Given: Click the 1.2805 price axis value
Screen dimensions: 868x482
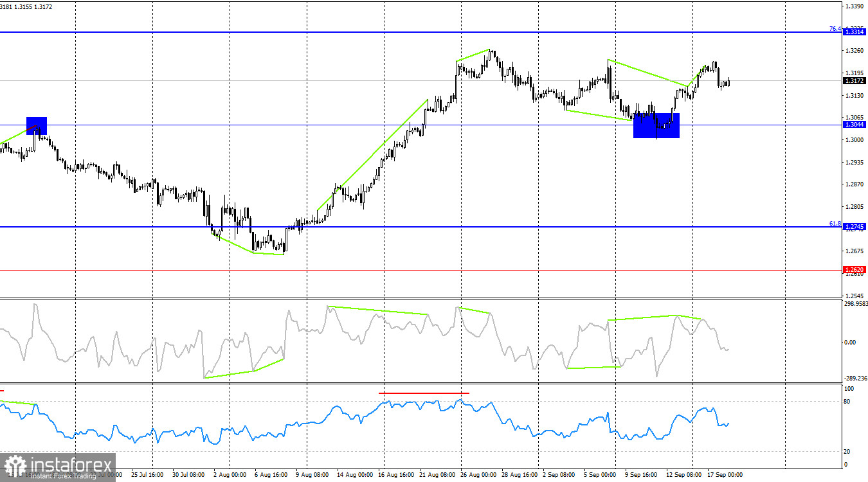Looking at the screenshot, I should click(x=854, y=207).
